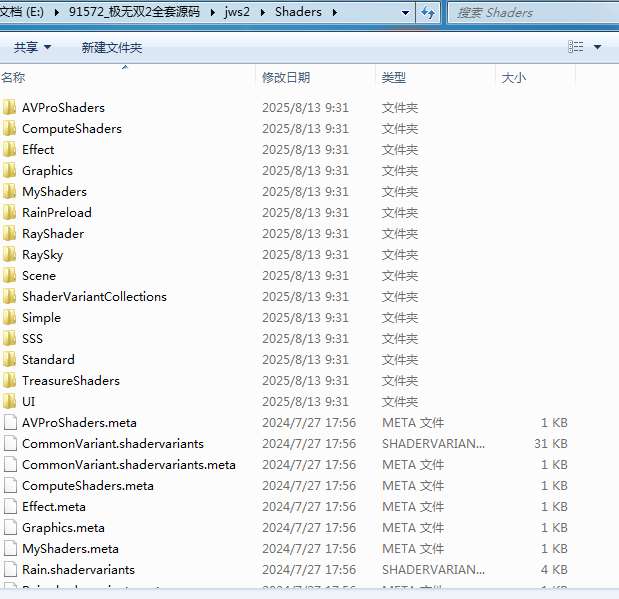
Task: Select the Rain.shadervariants file icon
Action: click(10, 570)
